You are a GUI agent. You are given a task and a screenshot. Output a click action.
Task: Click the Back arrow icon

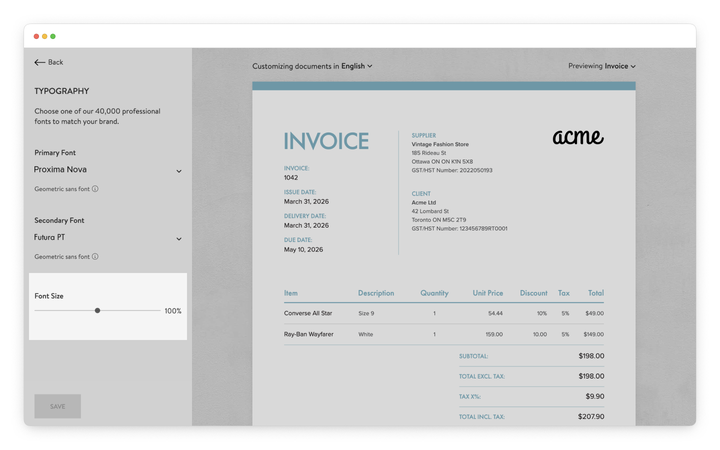tap(40, 62)
